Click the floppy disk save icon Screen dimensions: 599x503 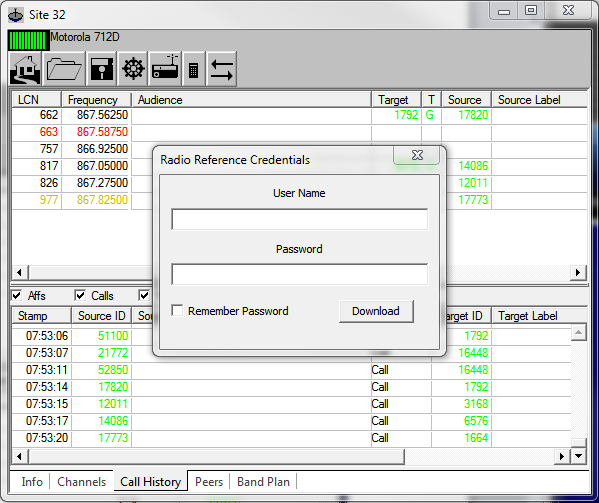(x=102, y=69)
